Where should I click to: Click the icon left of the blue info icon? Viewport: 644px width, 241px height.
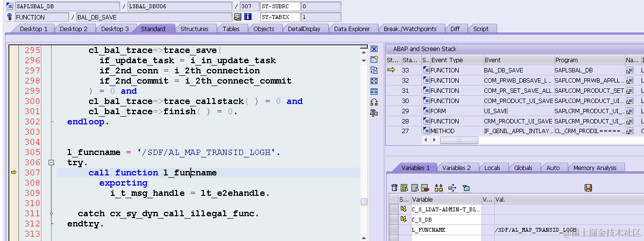tap(237, 17)
